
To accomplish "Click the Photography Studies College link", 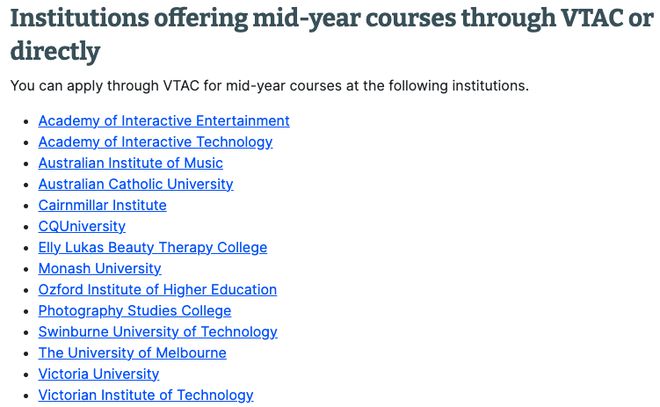I will point(135,310).
